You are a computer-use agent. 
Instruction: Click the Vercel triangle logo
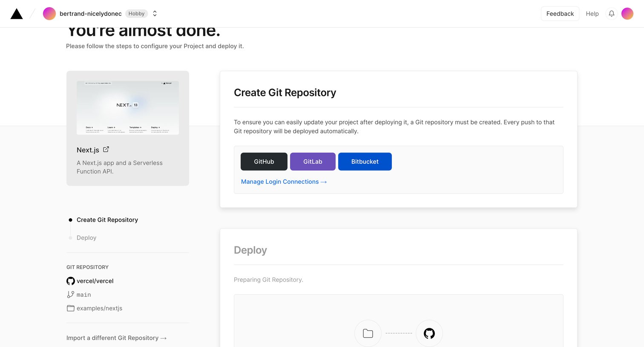[17, 14]
